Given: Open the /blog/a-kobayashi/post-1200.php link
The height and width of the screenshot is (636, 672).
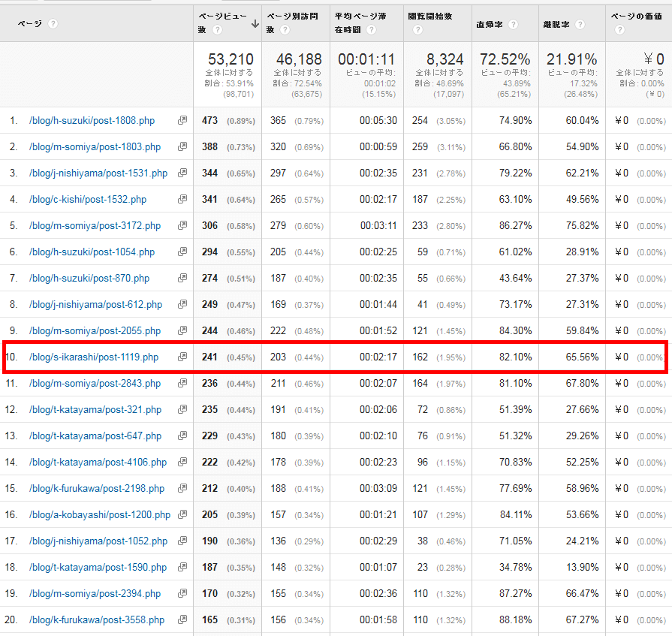Looking at the screenshot, I should [100, 514].
